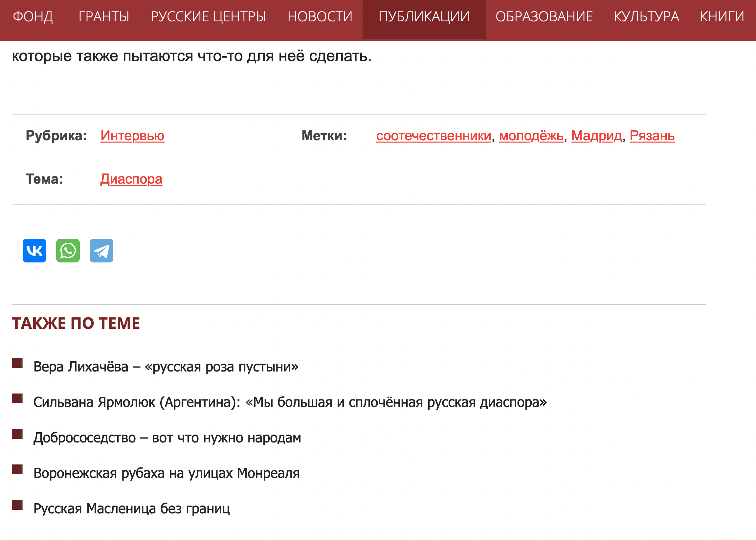Open Сильвана Ярмолюк Аргентина article
756x540 pixels.
point(290,402)
